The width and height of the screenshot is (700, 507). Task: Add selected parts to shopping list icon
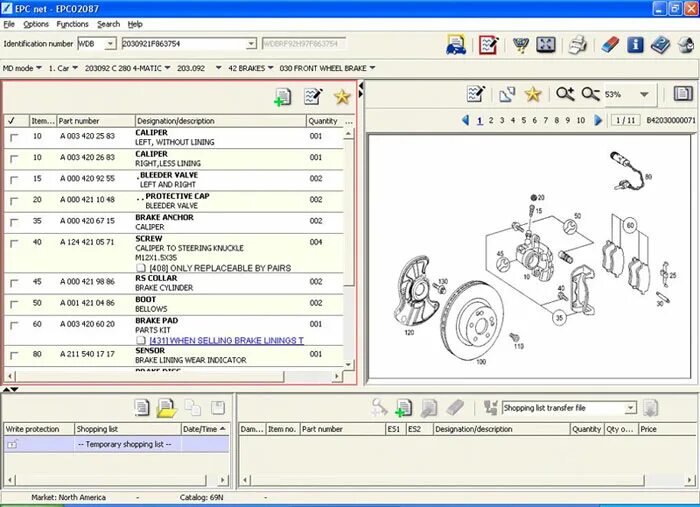tap(283, 97)
